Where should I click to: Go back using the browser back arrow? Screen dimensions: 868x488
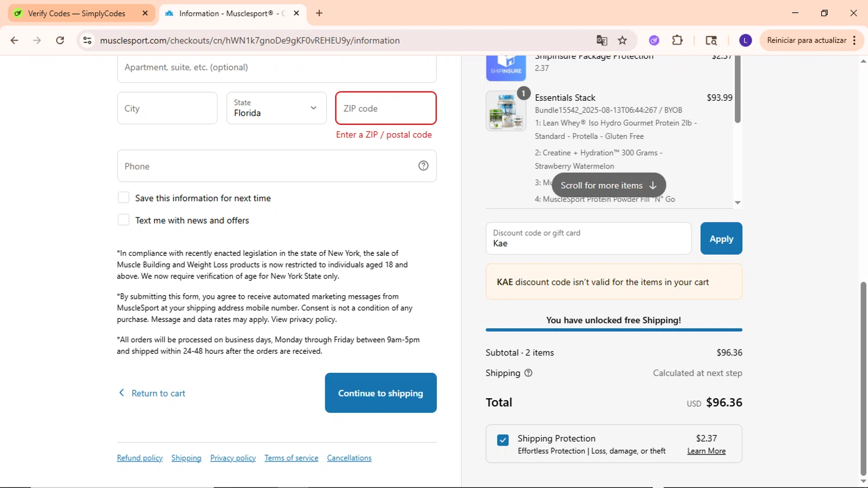point(14,41)
